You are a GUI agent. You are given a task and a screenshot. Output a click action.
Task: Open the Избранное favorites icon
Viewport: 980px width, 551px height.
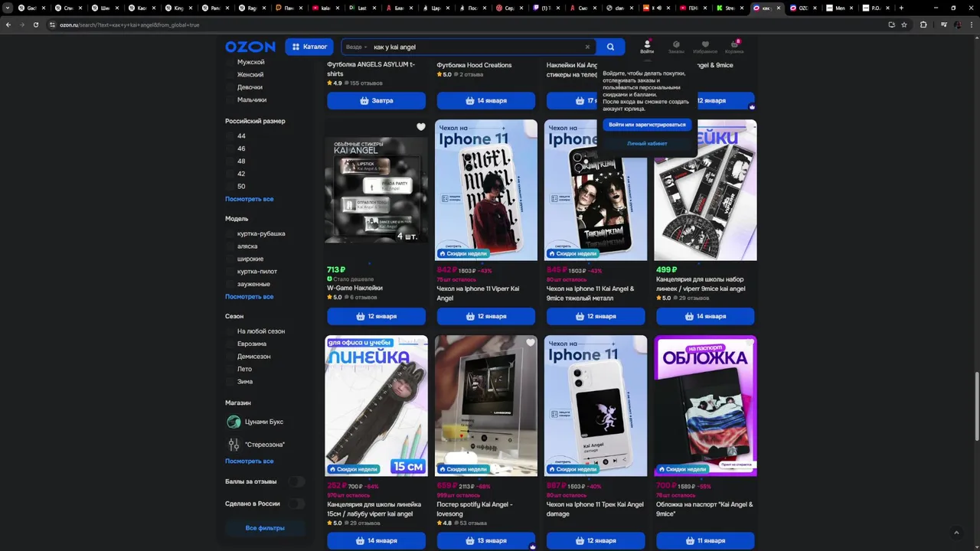705,47
